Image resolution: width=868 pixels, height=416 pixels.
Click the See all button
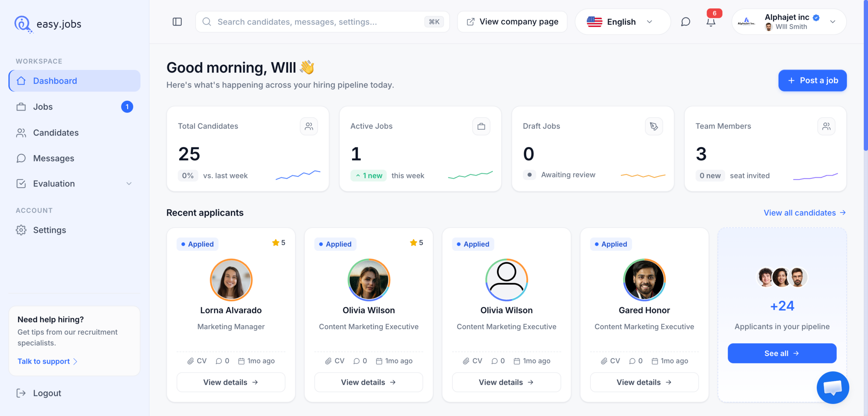tap(782, 353)
